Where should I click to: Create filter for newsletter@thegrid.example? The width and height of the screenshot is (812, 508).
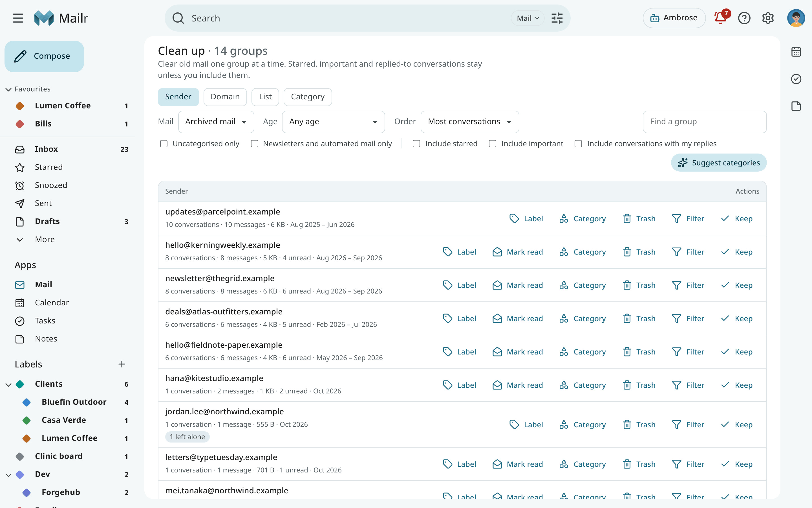pyautogui.click(x=688, y=285)
